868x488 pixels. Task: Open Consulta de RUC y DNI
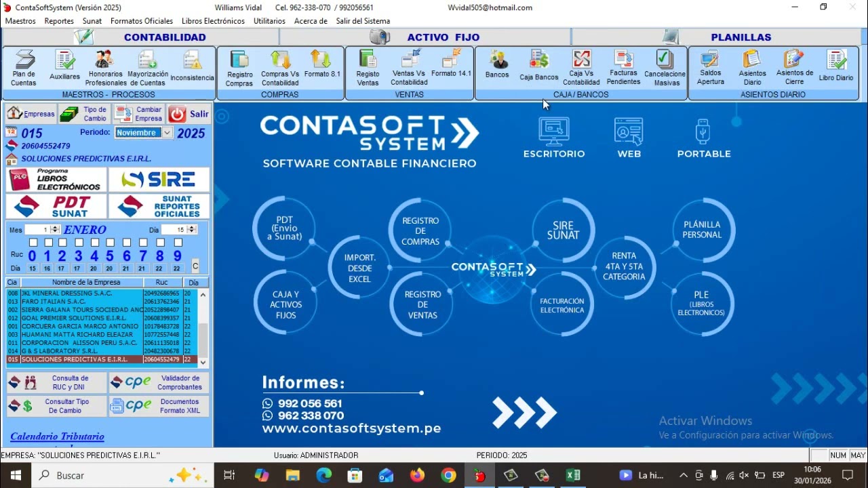57,383
